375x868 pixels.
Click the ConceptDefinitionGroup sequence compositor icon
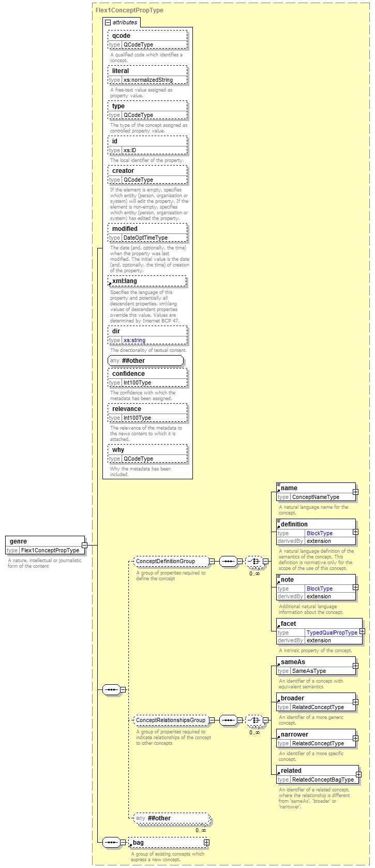click(x=228, y=561)
